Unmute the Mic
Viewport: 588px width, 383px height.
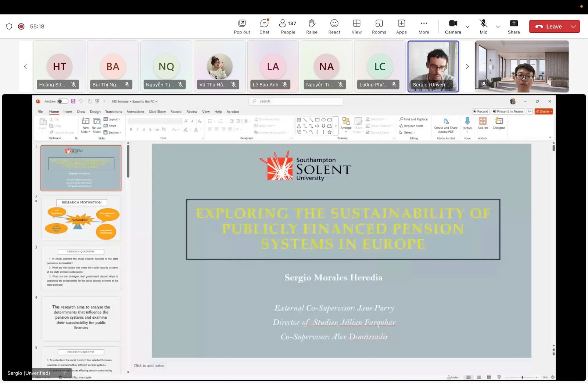click(483, 26)
